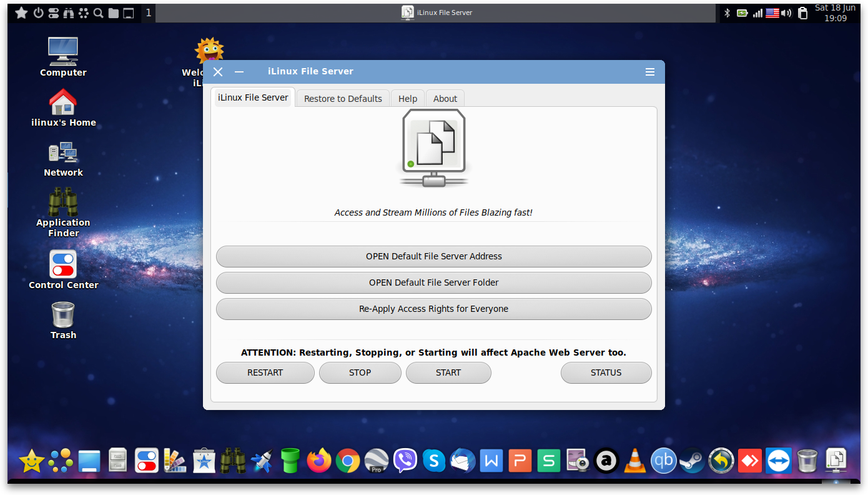Viewport: 868px width, 495px height.
Task: Switch to workspace 1 in panel
Action: click(149, 12)
